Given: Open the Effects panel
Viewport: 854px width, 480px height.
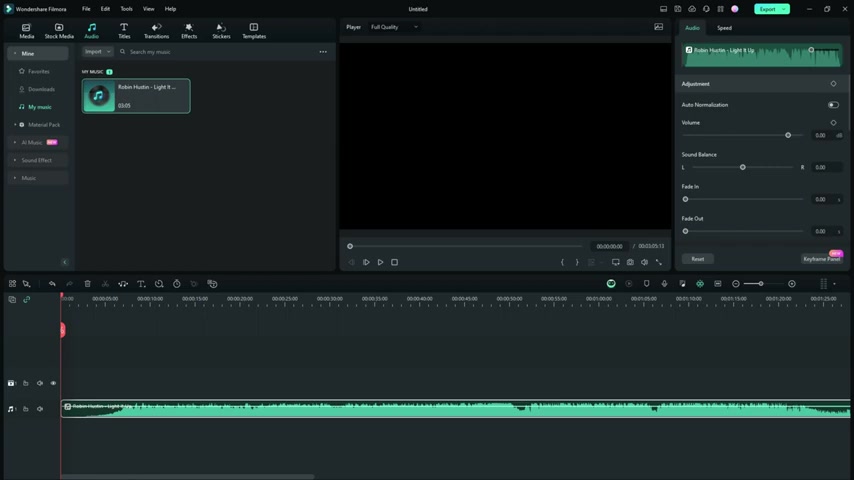Looking at the screenshot, I should click(x=189, y=31).
